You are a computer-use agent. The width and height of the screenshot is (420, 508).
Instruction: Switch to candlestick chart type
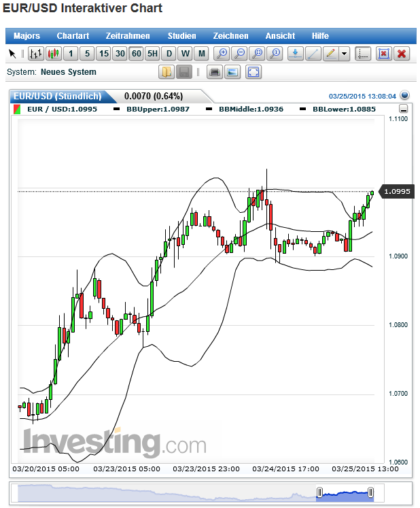(x=54, y=54)
